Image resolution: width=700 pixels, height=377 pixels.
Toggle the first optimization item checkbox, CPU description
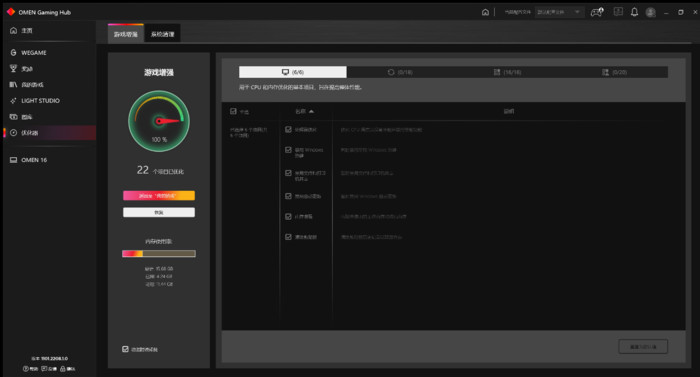[x=288, y=130]
